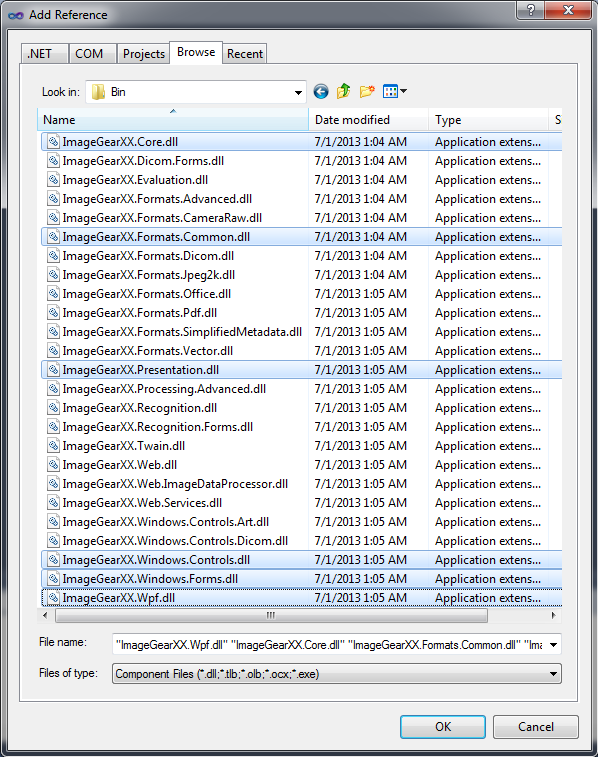Viewport: 598px width, 757px height.
Task: Click the Cancel button
Action: (x=536, y=727)
